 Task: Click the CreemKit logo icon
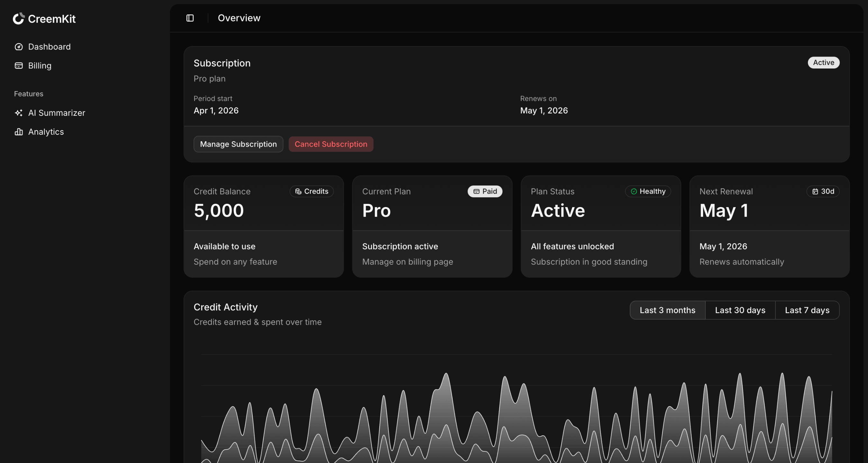point(19,19)
